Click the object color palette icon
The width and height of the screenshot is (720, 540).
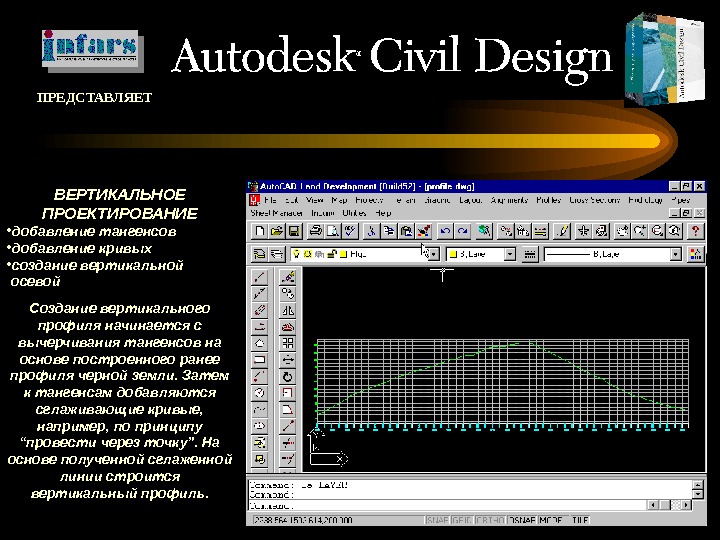click(695, 254)
